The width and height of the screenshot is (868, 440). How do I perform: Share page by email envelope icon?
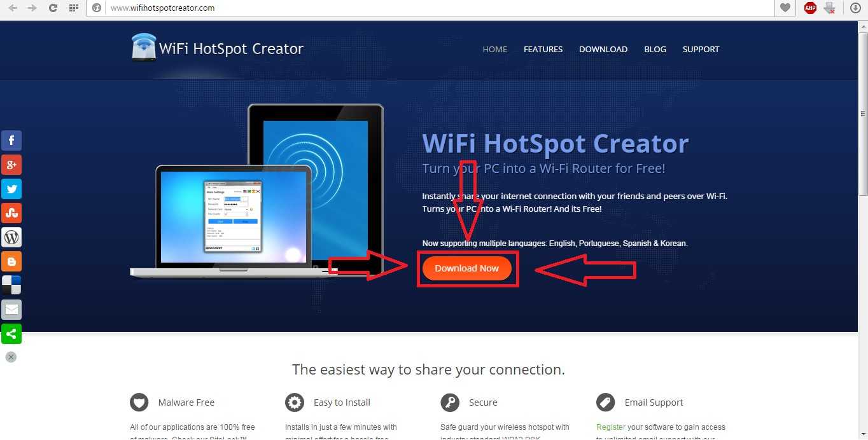click(11, 310)
